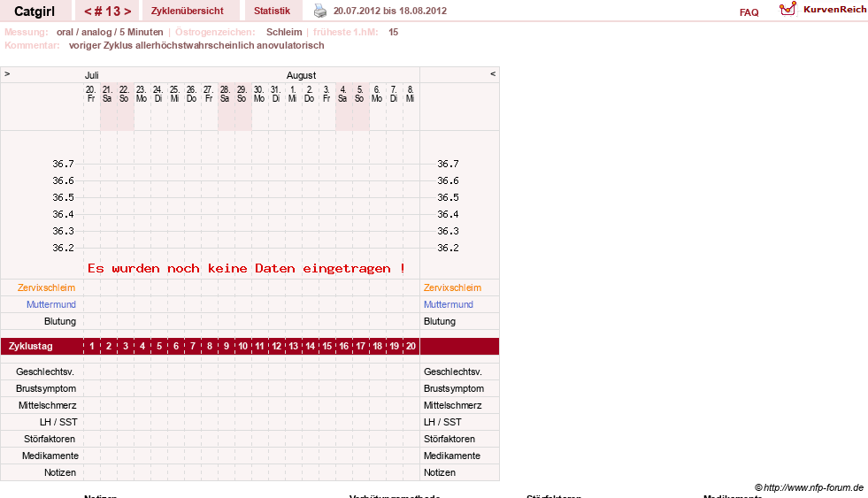Open the KurvenReich logo link

tap(823, 10)
